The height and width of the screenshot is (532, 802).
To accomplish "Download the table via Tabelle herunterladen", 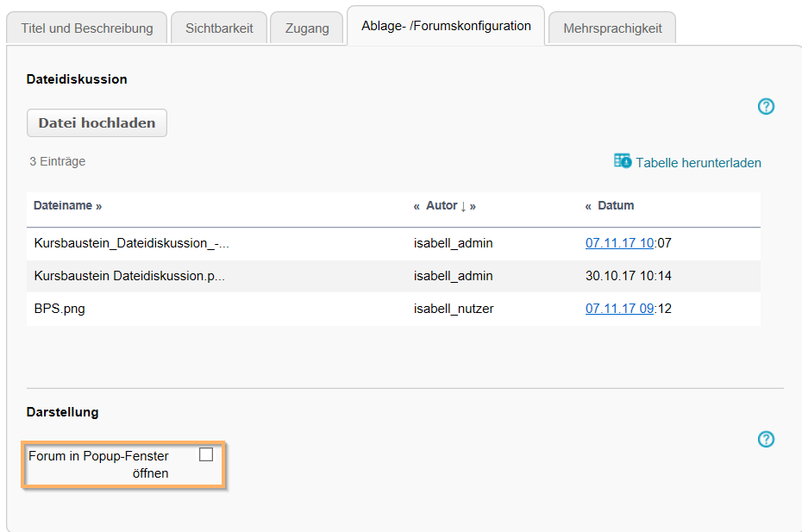I will pos(698,161).
